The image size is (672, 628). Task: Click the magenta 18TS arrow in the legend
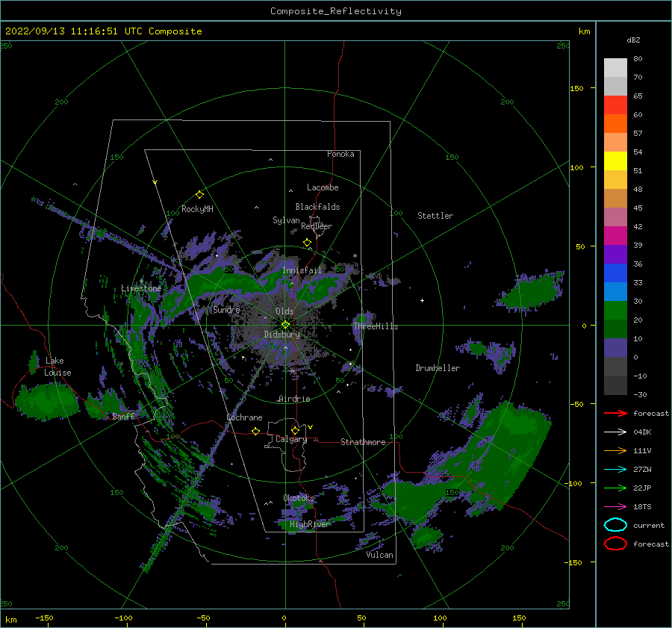(x=615, y=507)
